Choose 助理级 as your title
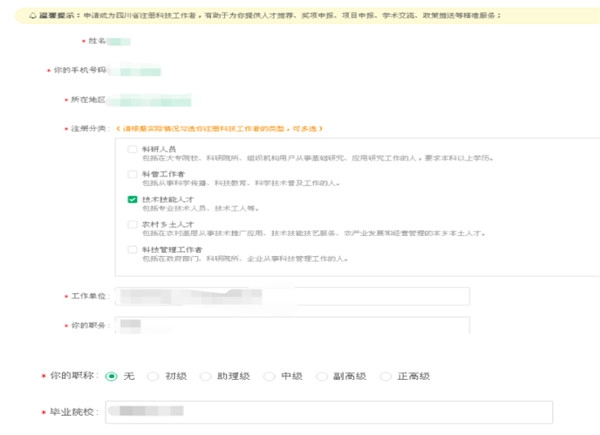This screenshot has width=600, height=435. [x=206, y=376]
